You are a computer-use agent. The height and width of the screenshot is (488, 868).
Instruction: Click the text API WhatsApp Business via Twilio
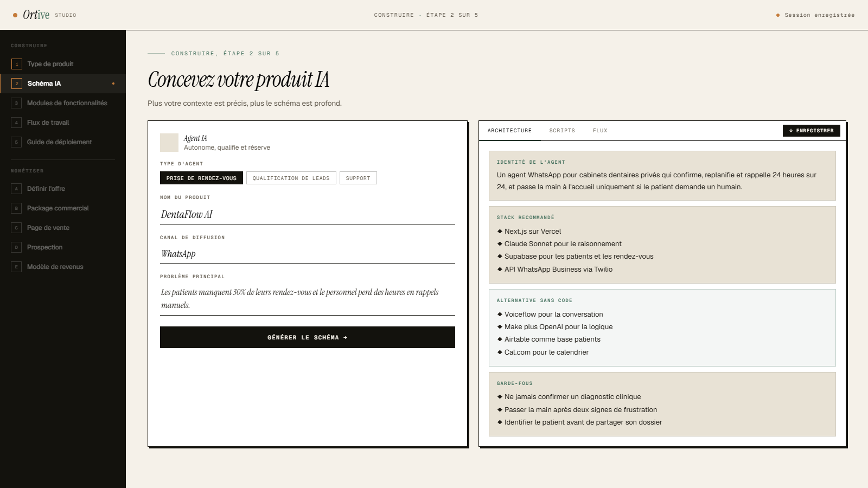click(x=558, y=269)
